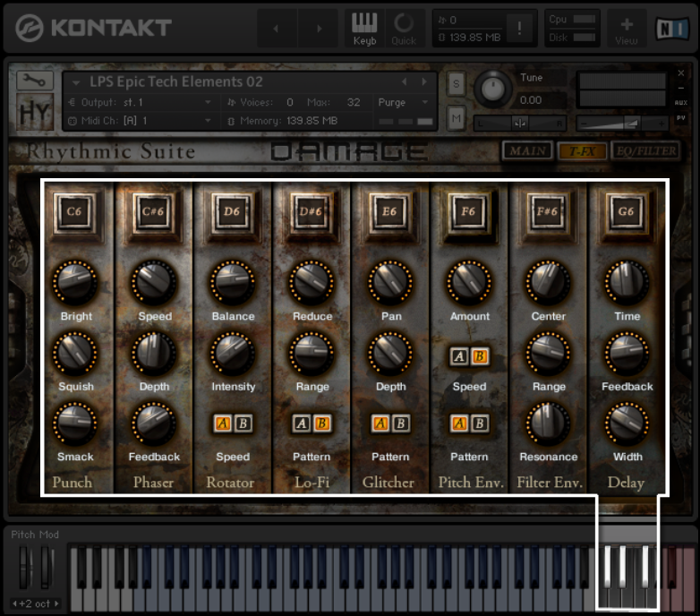Select Pitch Env. Speed B
This screenshot has height=616, width=700.
click(x=480, y=356)
